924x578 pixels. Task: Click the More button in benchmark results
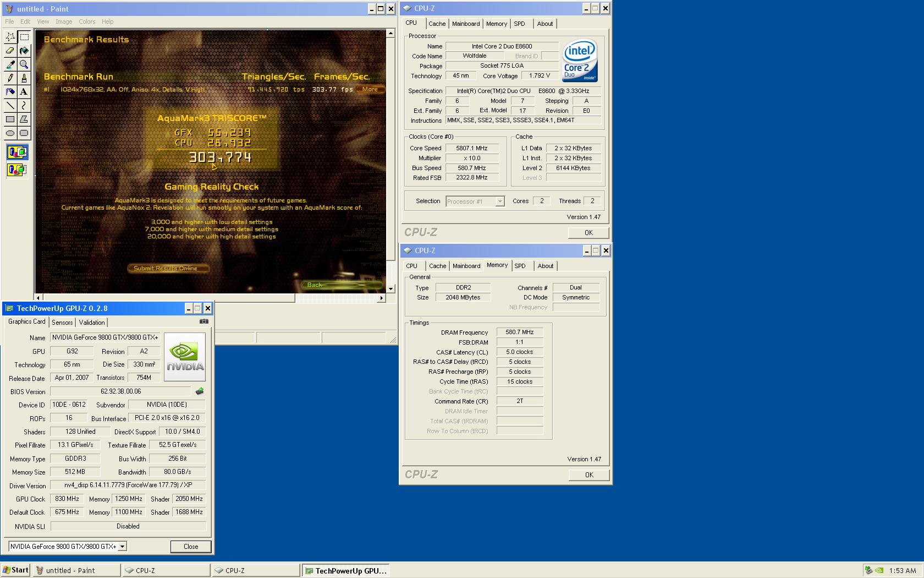(370, 89)
